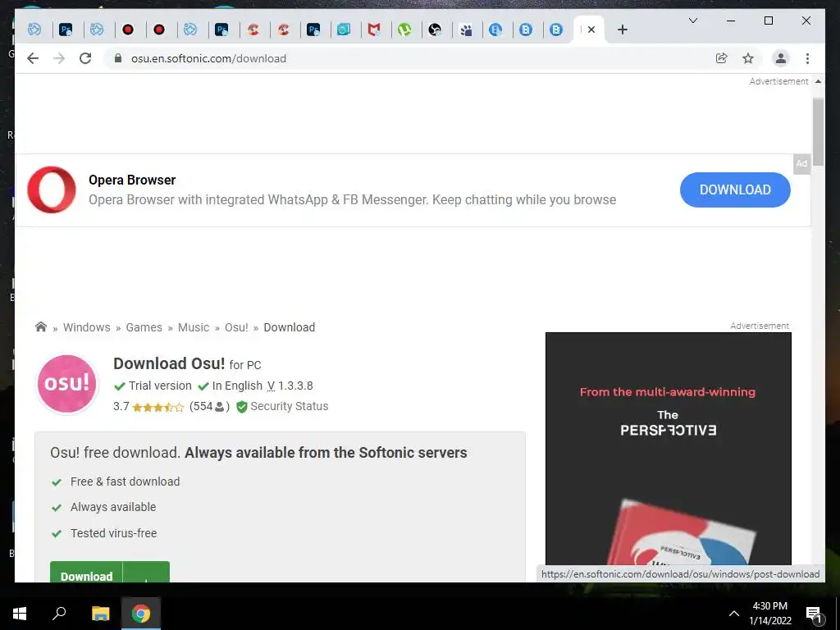Click the 554 user votes count
This screenshot has width=840, height=630.
tap(209, 407)
